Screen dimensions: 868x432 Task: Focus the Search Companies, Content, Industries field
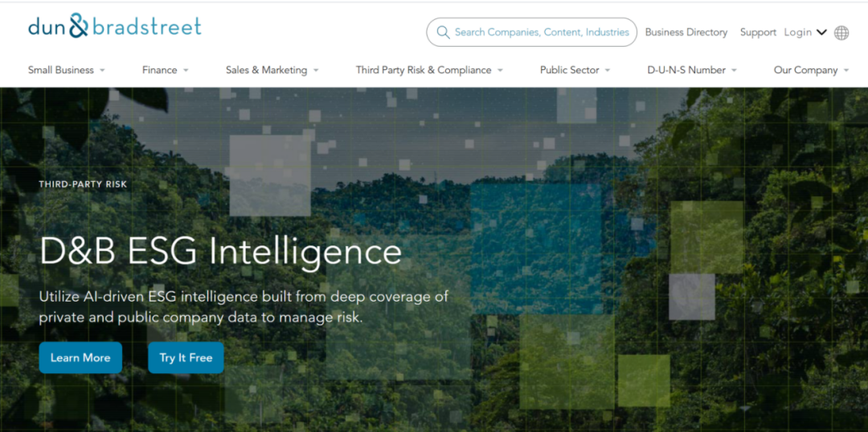[x=531, y=32]
